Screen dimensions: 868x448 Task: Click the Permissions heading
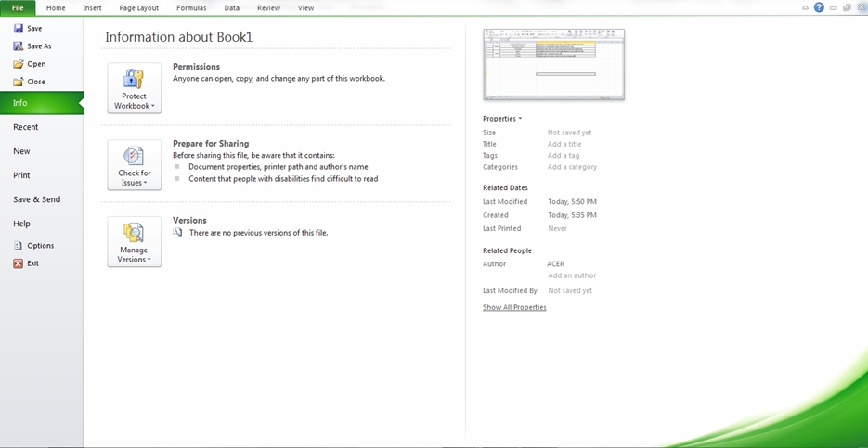[197, 67]
